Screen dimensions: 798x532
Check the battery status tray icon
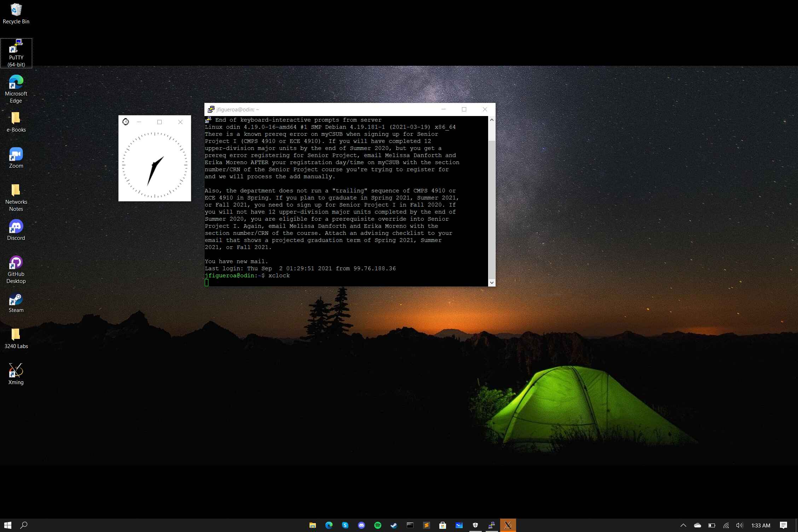click(712, 525)
